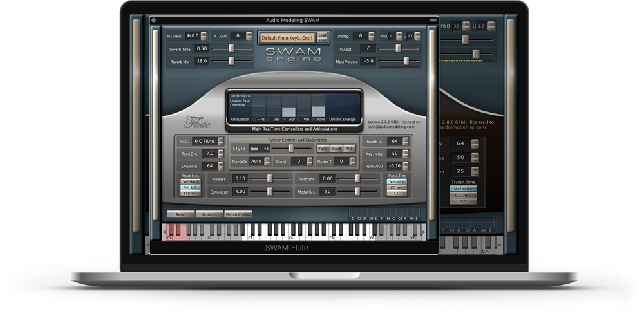This screenshot has height=314, width=644.
Task: Lower Transp. value with minus stepper
Action: click(372, 38)
